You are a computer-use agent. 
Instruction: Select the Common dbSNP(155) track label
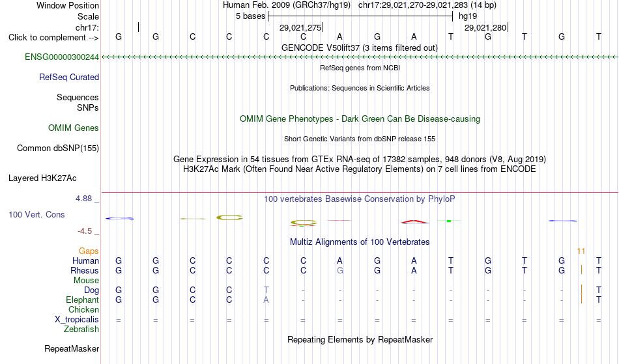click(x=57, y=148)
